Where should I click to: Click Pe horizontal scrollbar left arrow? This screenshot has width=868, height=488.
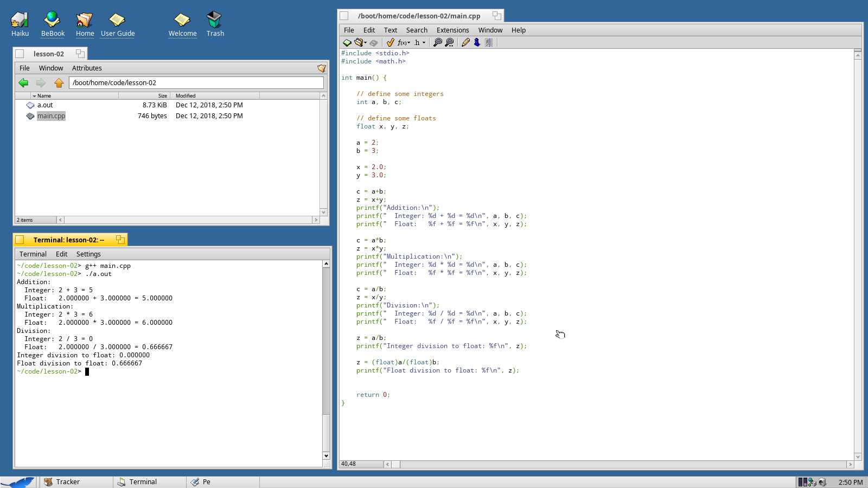click(387, 464)
